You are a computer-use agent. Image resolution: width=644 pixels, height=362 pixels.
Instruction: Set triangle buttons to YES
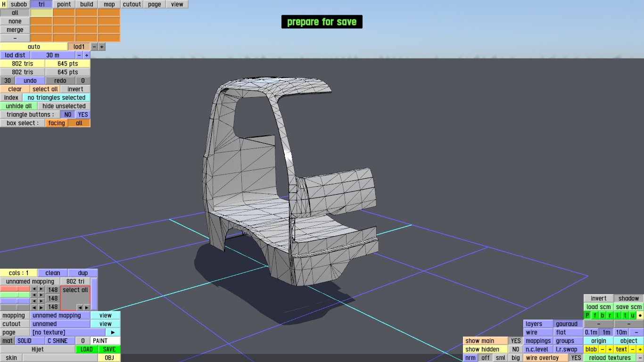coord(83,115)
